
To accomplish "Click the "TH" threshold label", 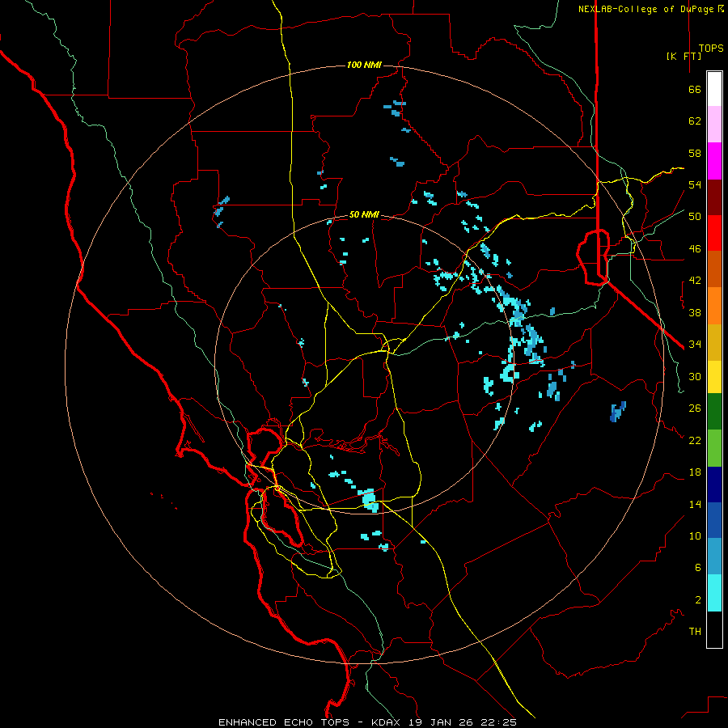I will point(695,632).
